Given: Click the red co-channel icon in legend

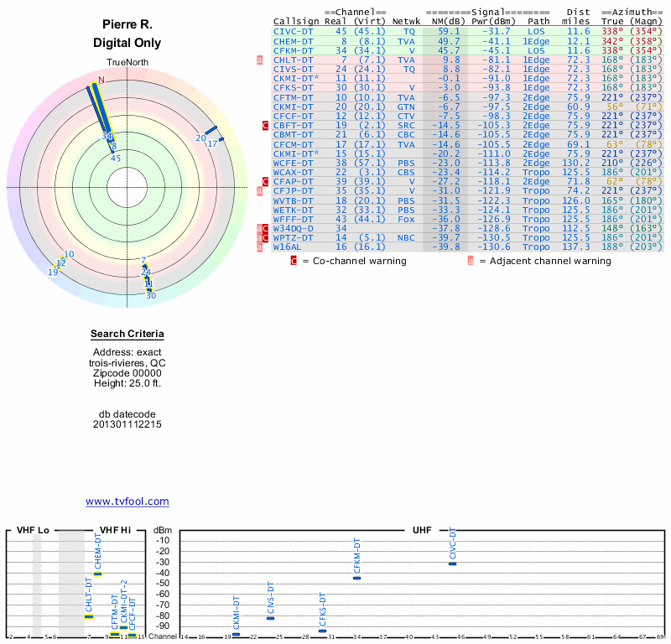Looking at the screenshot, I should (x=294, y=261).
